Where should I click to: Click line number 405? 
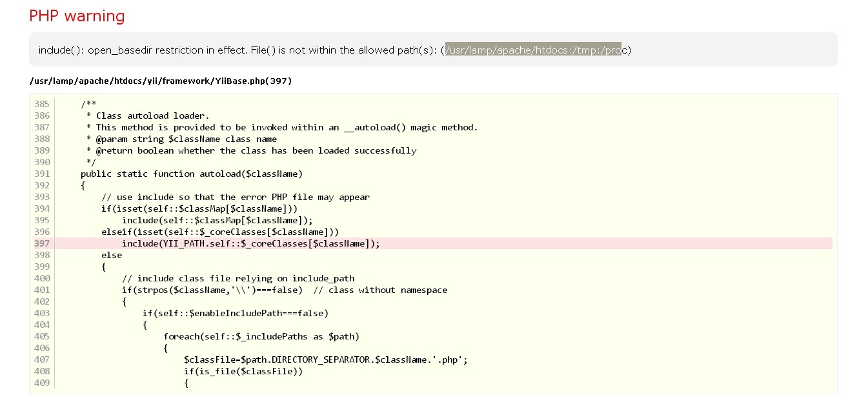tap(42, 336)
